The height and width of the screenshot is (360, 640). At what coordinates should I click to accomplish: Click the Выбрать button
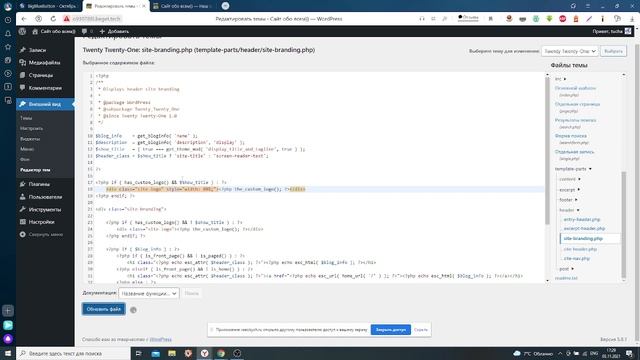613,51
